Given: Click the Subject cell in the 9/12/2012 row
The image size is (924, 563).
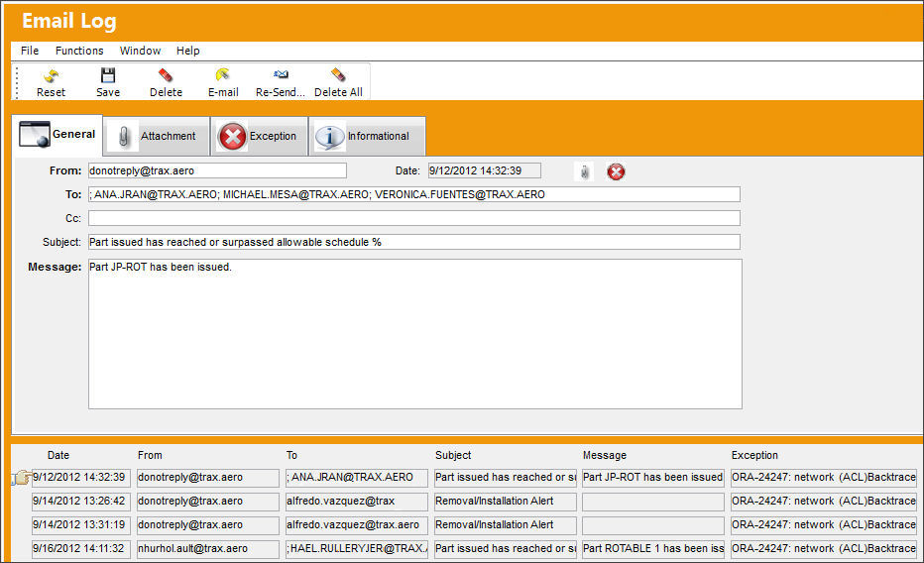Looking at the screenshot, I should (x=506, y=478).
